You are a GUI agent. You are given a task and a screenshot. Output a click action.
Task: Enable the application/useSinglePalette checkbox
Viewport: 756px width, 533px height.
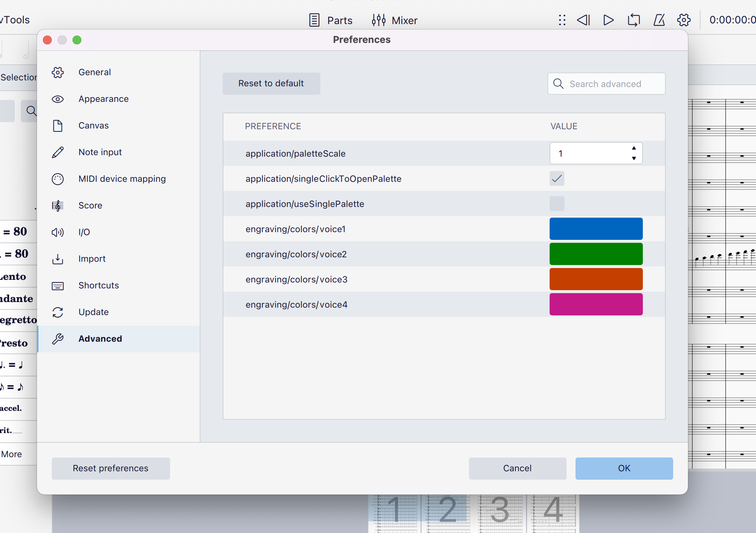[x=557, y=204]
